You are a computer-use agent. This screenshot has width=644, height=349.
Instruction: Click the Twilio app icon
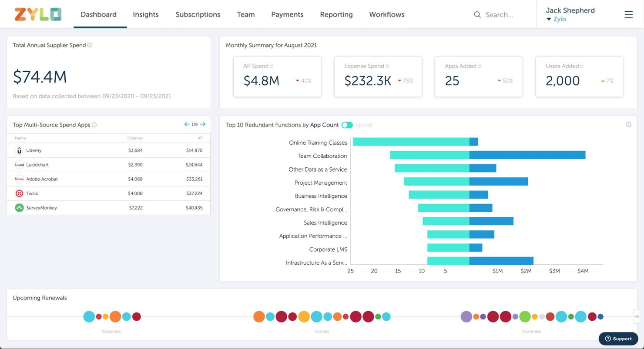coord(19,193)
